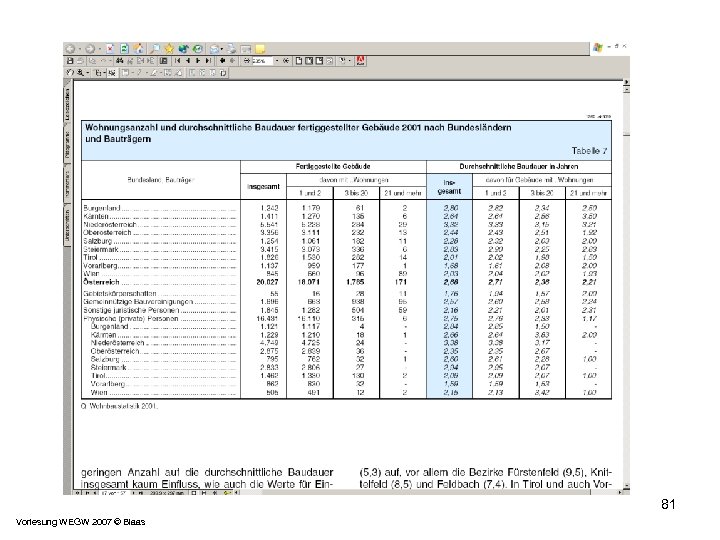
Task: Click the zoom in plus button
Action: click(286, 61)
